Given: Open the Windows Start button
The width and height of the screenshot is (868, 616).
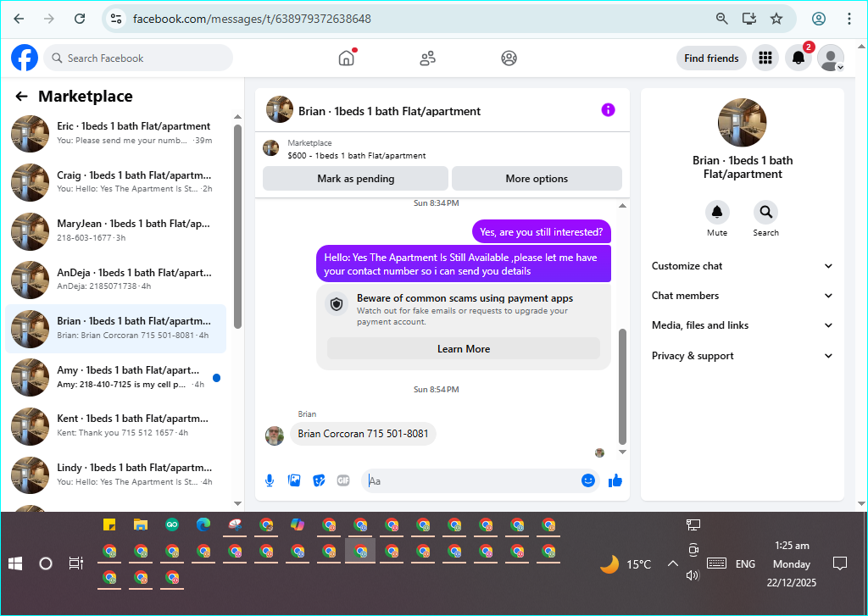Looking at the screenshot, I should 15,563.
